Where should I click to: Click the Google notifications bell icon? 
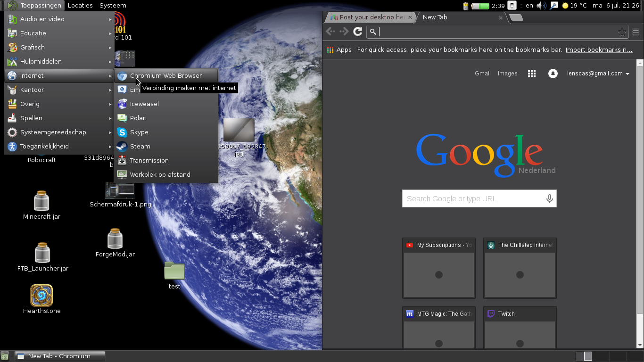point(553,74)
